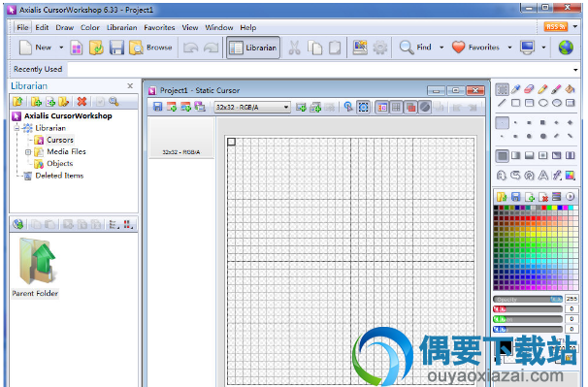Select radial gradient fill mode
588x387 pixels.
pos(542,155)
